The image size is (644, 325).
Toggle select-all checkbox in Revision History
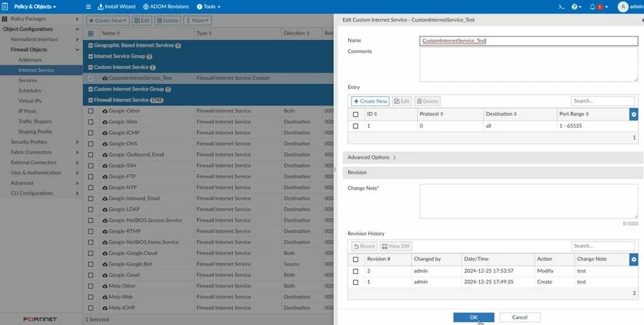point(356,260)
